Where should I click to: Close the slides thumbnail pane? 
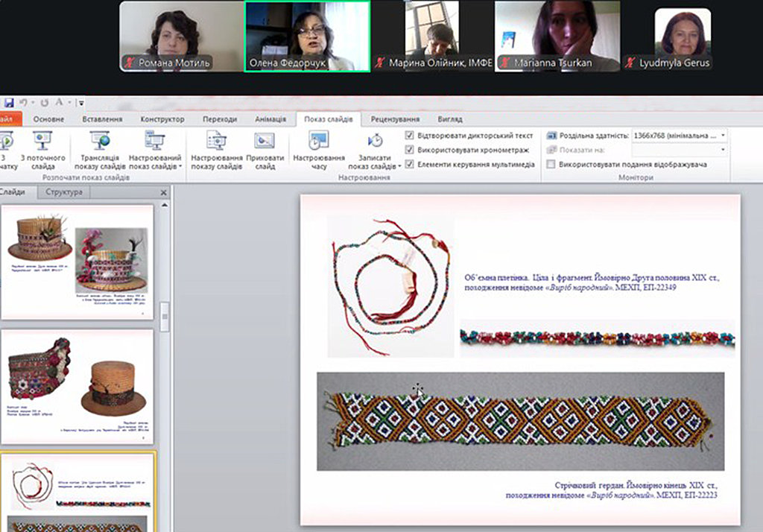[164, 193]
